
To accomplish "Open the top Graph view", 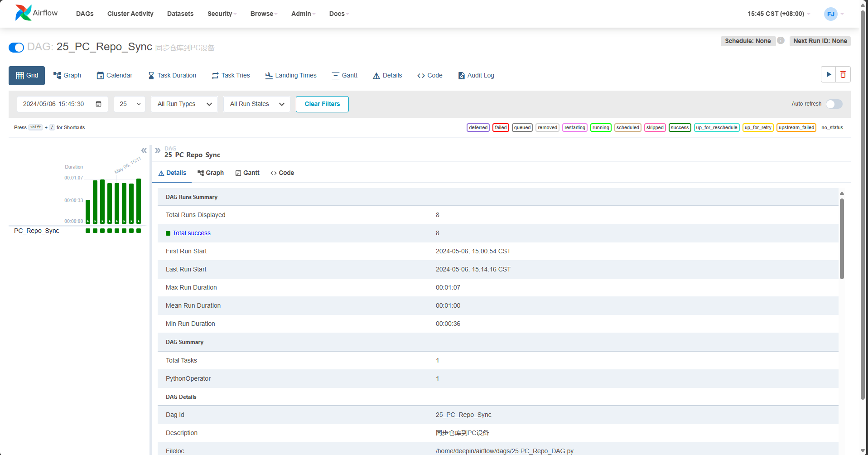I will click(x=67, y=75).
